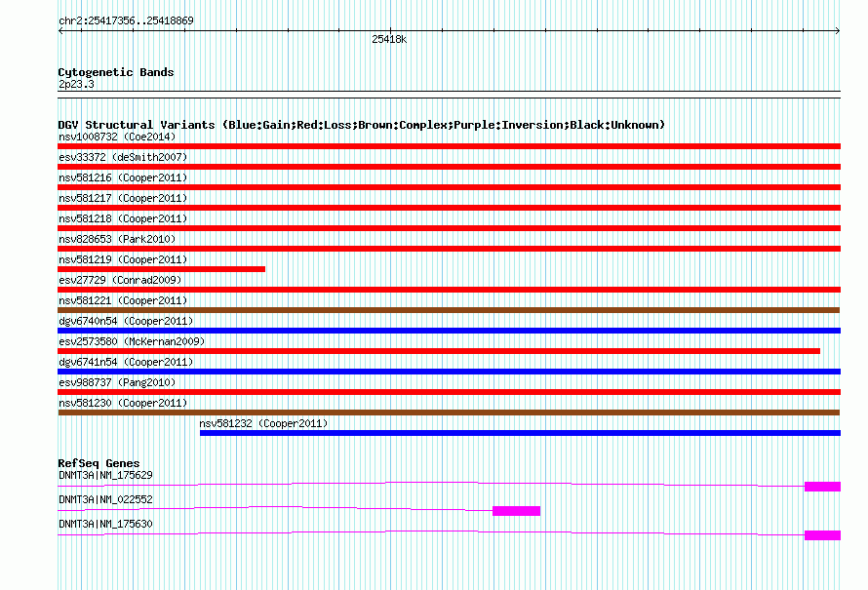Click the blue gain bar under dgv6741n54
The height and width of the screenshot is (590, 868).
click(x=449, y=372)
